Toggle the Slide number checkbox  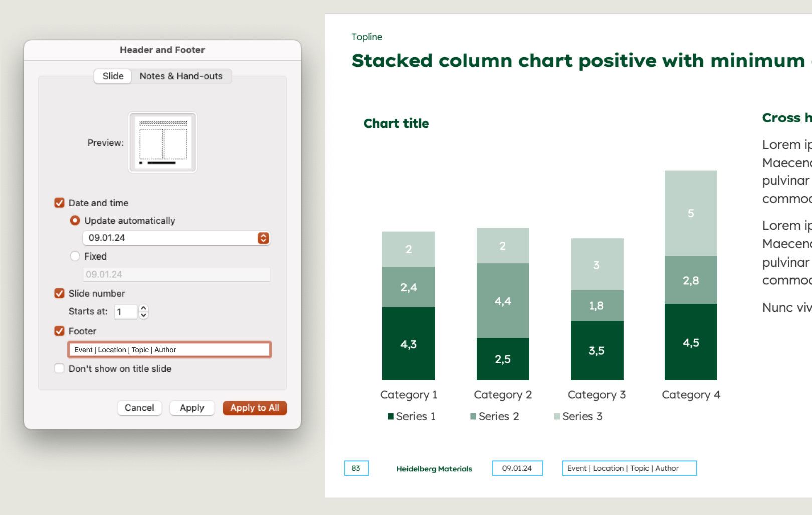click(59, 293)
